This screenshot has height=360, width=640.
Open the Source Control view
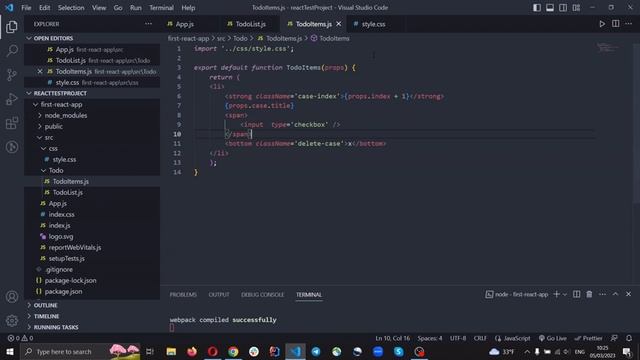coord(12,75)
